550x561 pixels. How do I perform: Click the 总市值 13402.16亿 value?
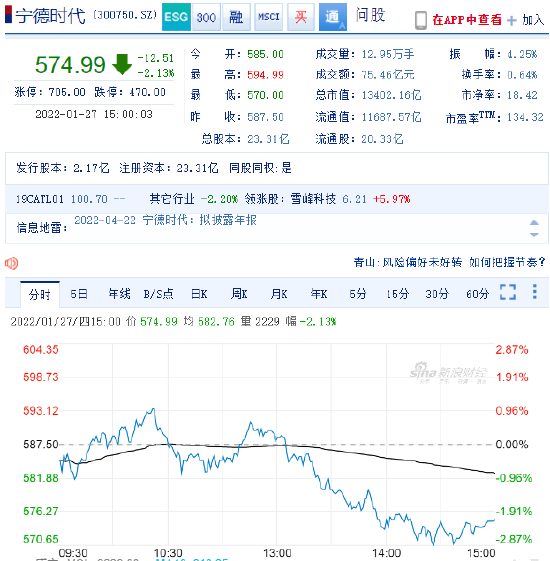tap(391, 95)
